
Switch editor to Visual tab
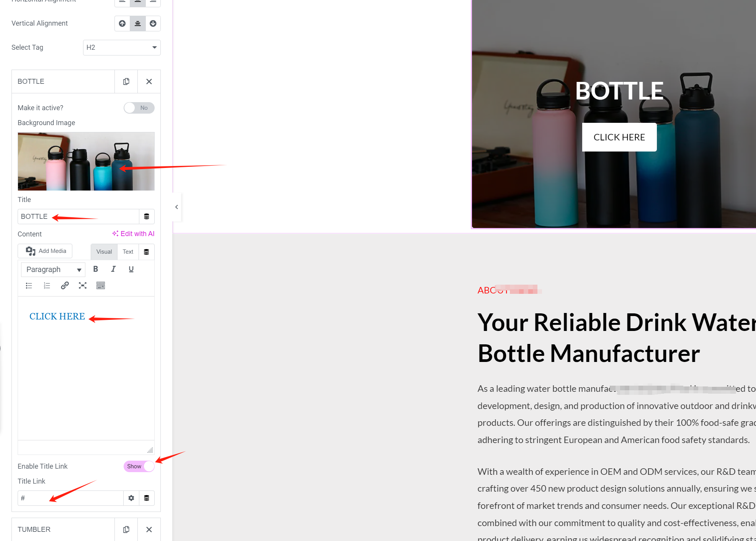pos(104,252)
